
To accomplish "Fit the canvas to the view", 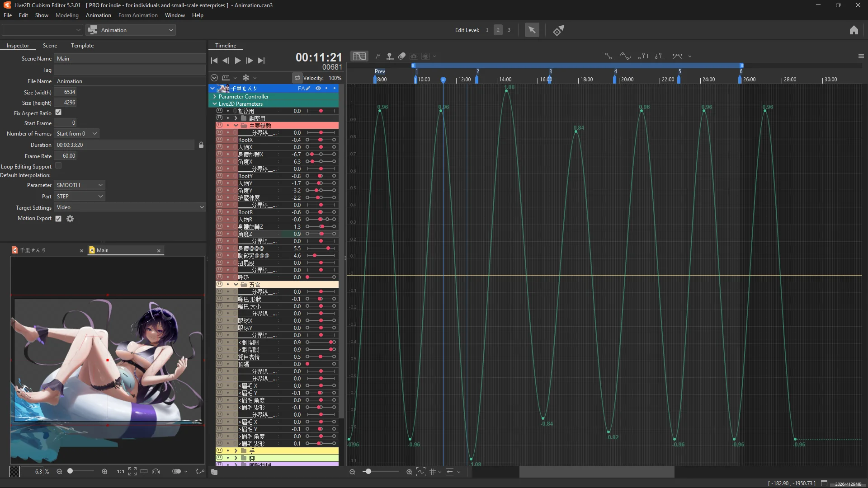I will click(x=132, y=472).
